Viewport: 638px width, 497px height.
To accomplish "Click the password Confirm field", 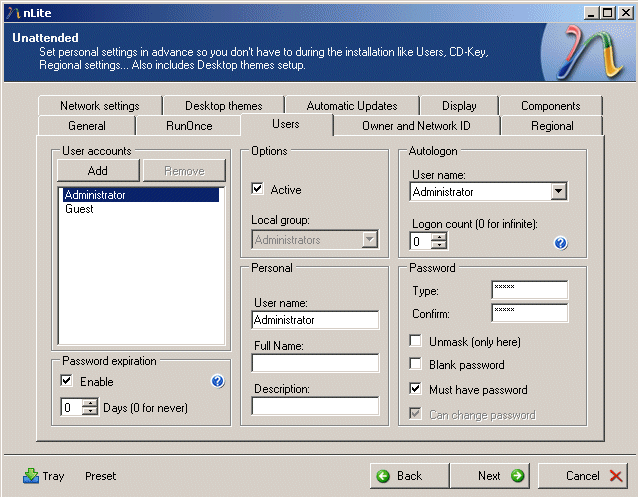I will pyautogui.click(x=530, y=313).
